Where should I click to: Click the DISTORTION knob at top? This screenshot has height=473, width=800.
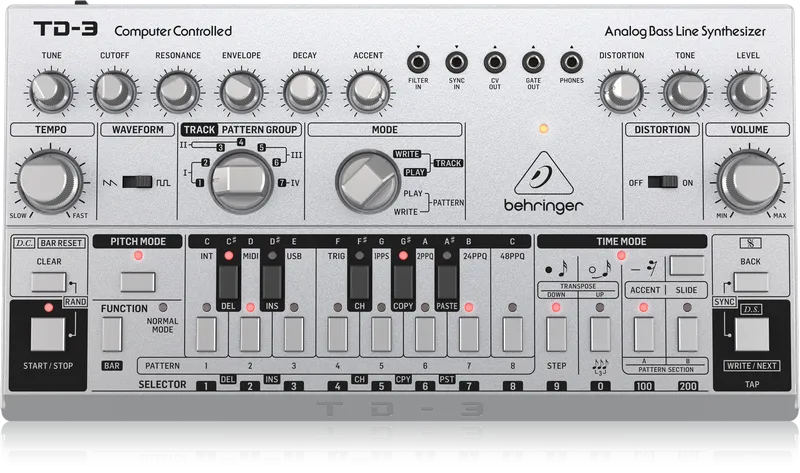click(x=621, y=92)
